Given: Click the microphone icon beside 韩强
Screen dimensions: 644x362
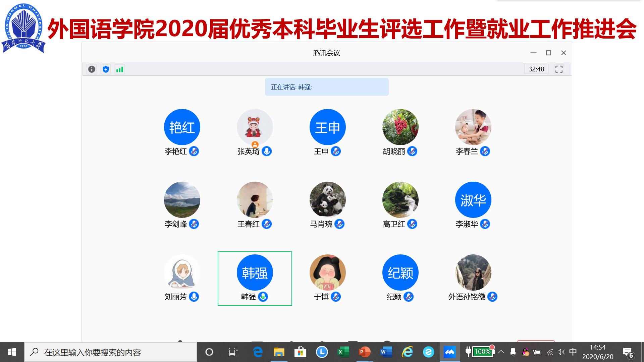Looking at the screenshot, I should (263, 297).
